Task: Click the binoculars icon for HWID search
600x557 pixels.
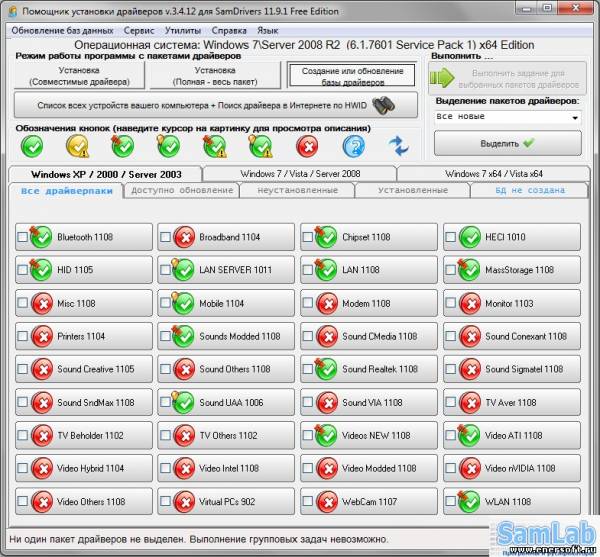Action: click(383, 105)
